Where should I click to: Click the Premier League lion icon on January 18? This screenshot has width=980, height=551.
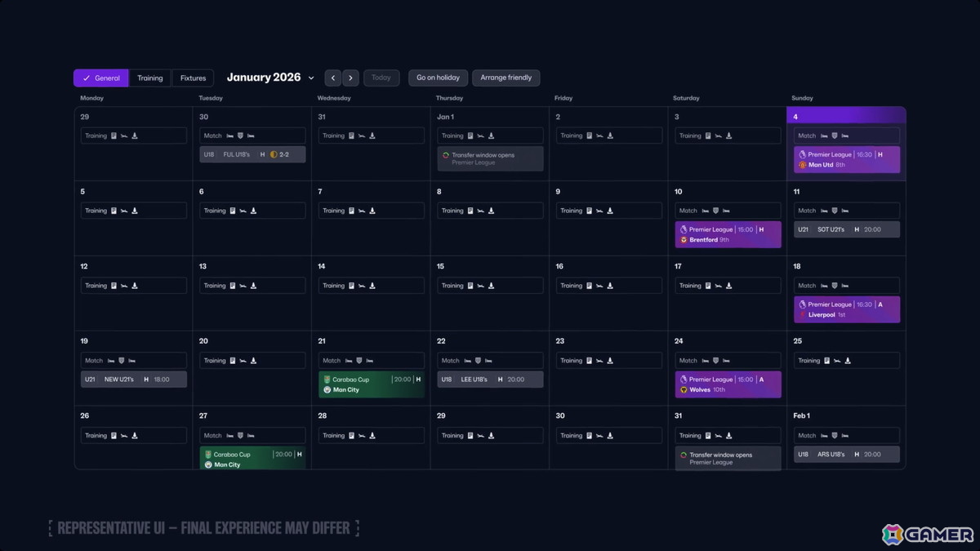pos(802,304)
